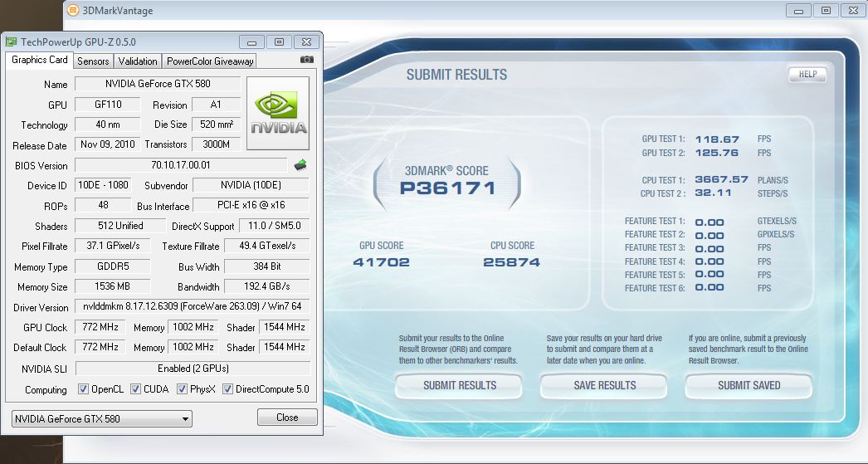This screenshot has width=868, height=464.
Task: Click the GPU SCORE value 41702
Action: (382, 262)
